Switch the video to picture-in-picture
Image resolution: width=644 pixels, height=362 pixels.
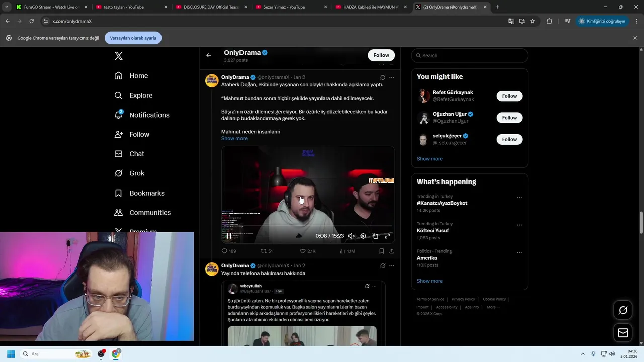pos(375,236)
